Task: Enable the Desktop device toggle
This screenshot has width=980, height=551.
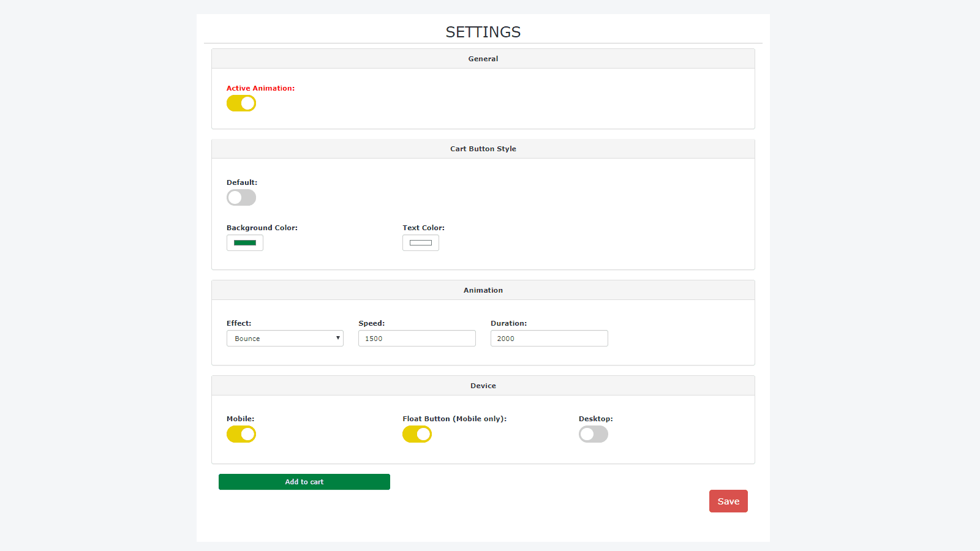Action: coord(593,434)
